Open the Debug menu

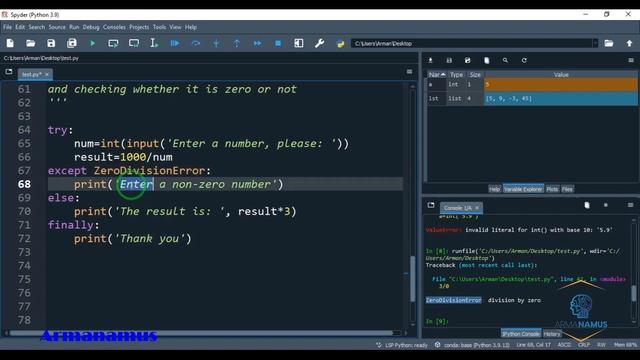click(x=91, y=27)
